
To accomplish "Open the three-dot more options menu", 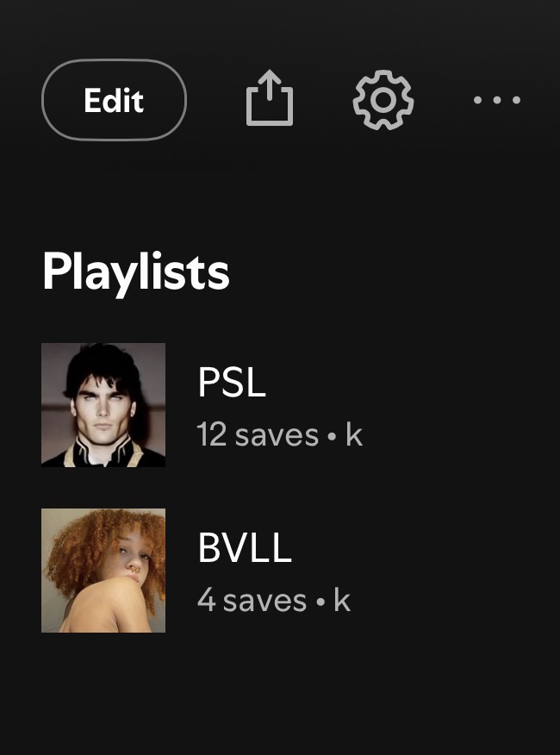I will click(497, 100).
